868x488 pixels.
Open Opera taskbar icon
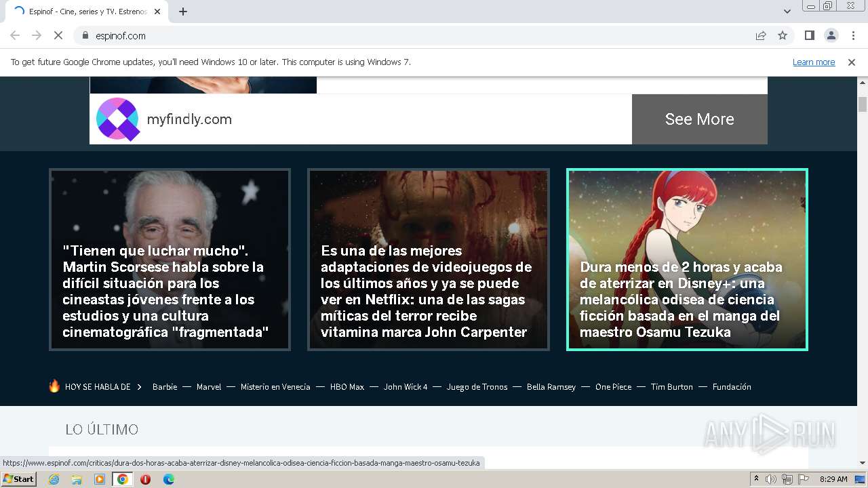[x=145, y=479]
